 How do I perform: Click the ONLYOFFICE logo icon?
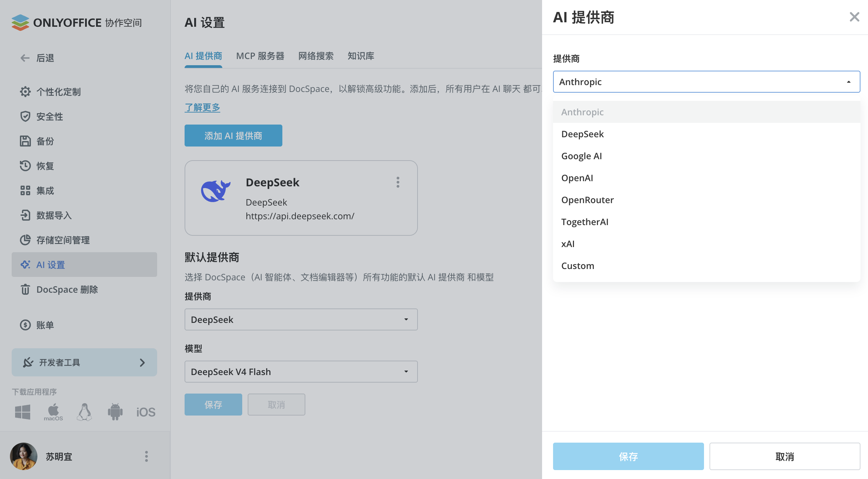pos(20,23)
